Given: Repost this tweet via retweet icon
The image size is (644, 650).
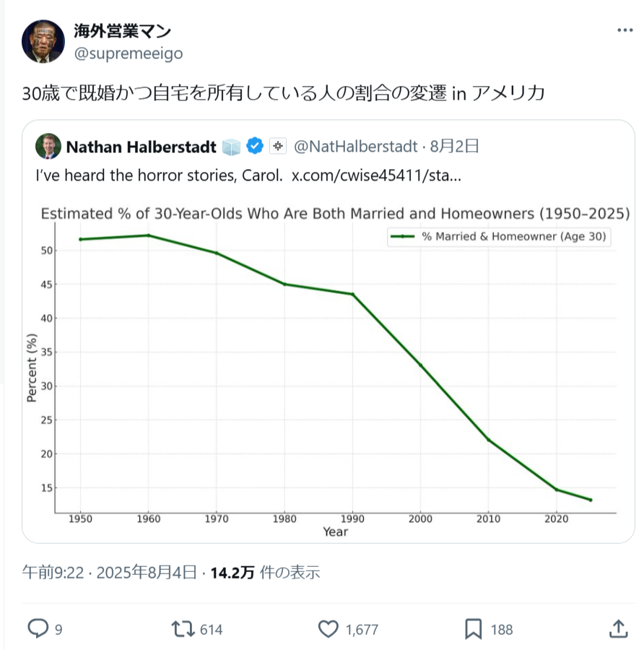Looking at the screenshot, I should (x=183, y=629).
